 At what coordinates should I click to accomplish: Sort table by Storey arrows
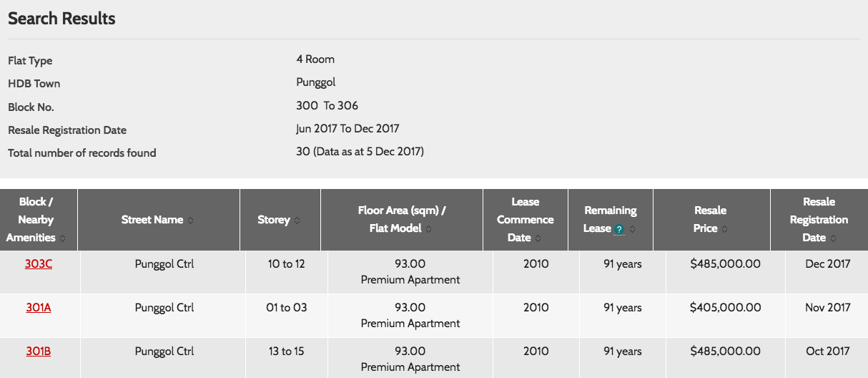(x=297, y=220)
